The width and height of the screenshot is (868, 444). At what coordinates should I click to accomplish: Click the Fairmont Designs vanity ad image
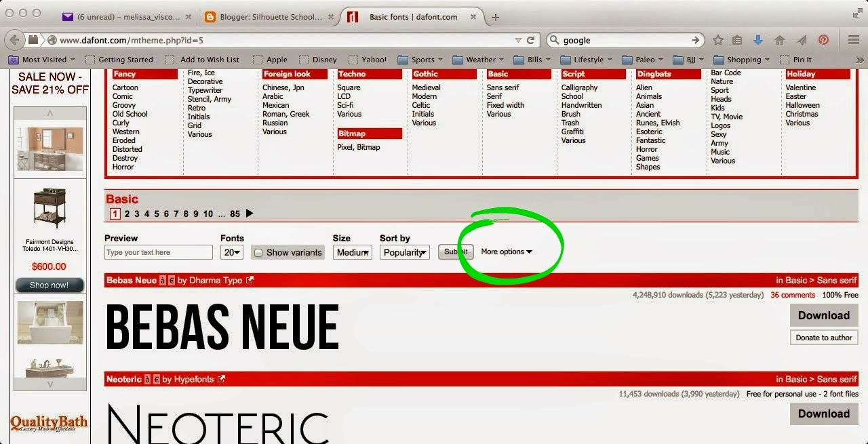pyautogui.click(x=50, y=207)
